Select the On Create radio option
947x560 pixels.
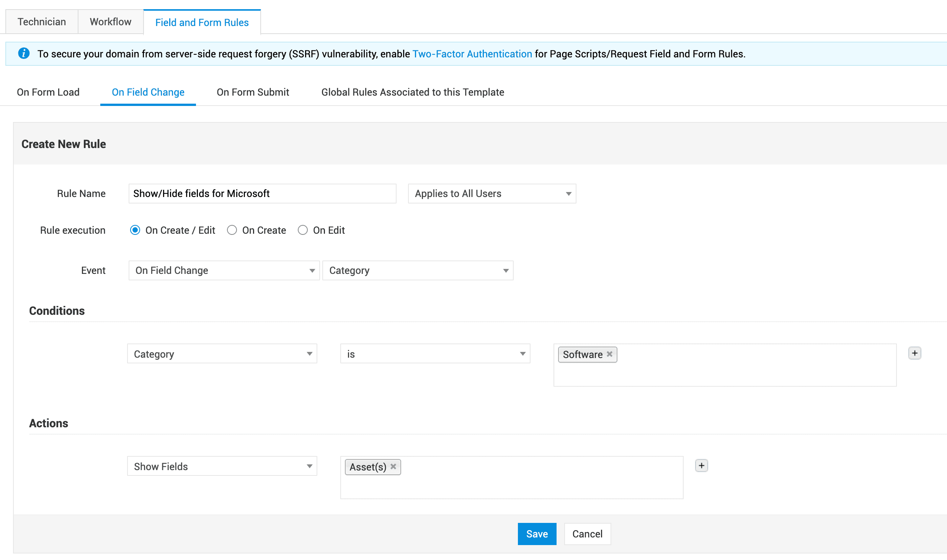pos(232,230)
